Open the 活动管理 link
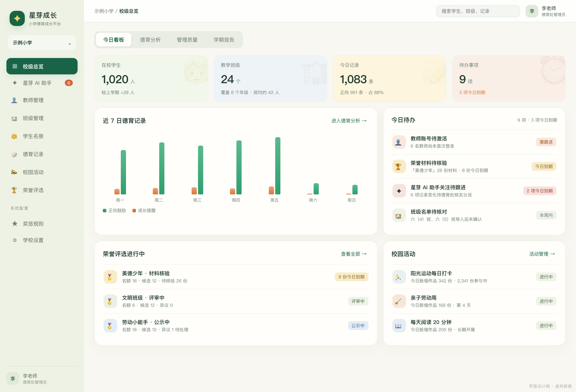This screenshot has width=576, height=392. click(x=542, y=254)
